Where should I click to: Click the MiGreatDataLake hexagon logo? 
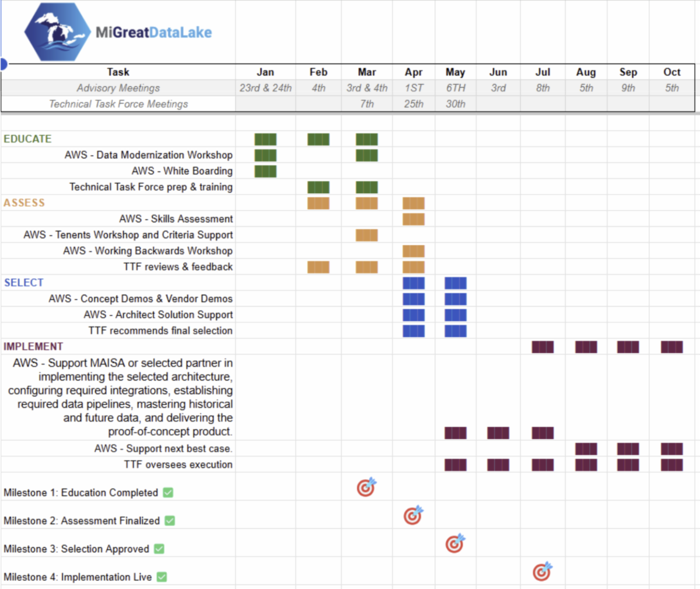[57, 32]
